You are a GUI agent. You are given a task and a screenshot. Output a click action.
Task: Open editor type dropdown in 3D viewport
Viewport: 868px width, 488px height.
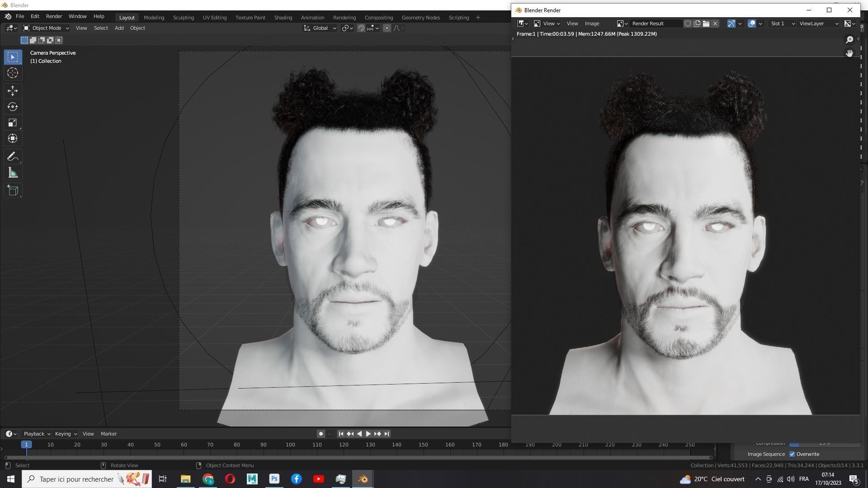tap(11, 28)
